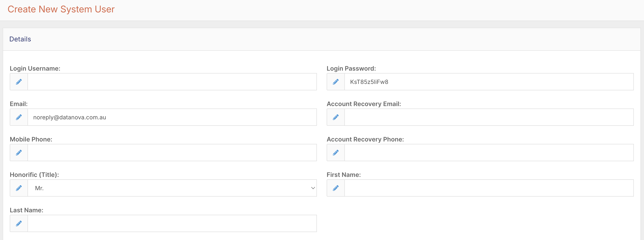Focus the First Name input field
Screen dimensions: 644x240
click(489, 188)
